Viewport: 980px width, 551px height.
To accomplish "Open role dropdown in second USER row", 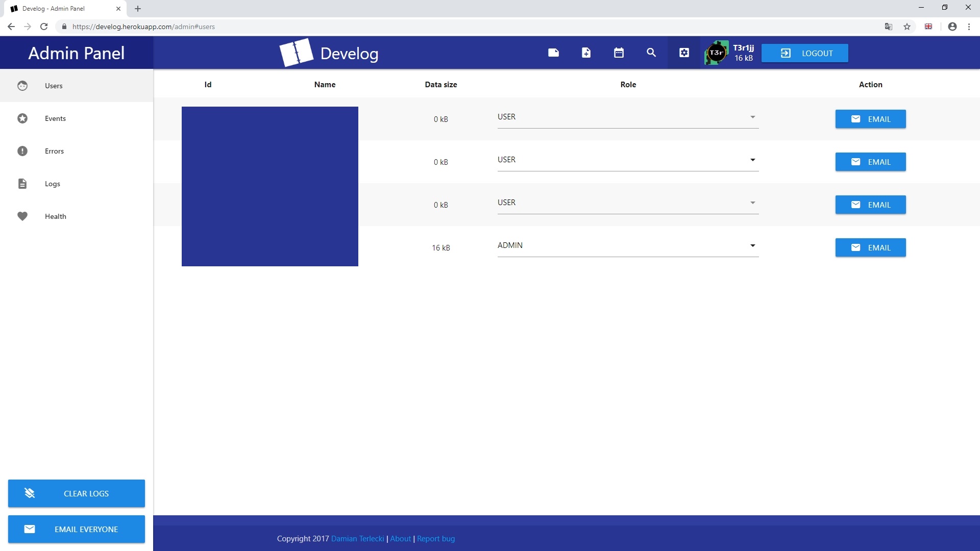I will tap(628, 160).
